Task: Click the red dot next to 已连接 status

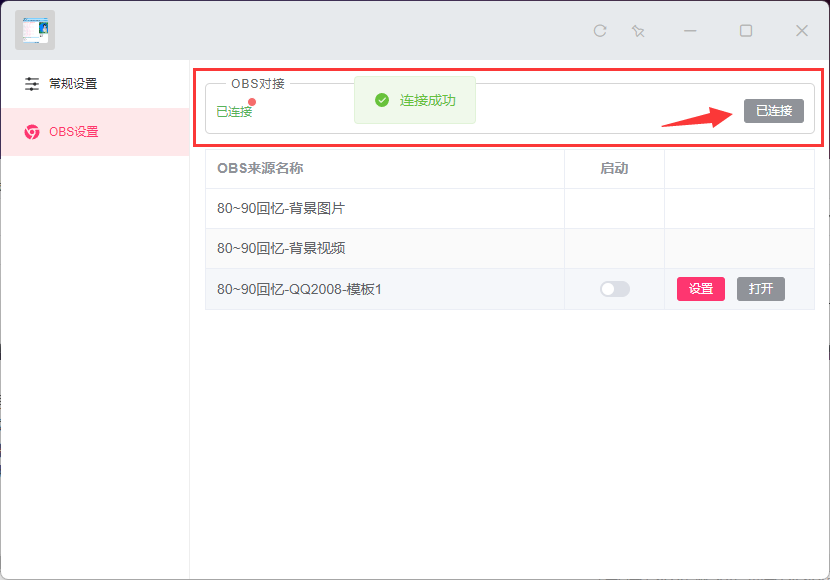Action: point(252,101)
